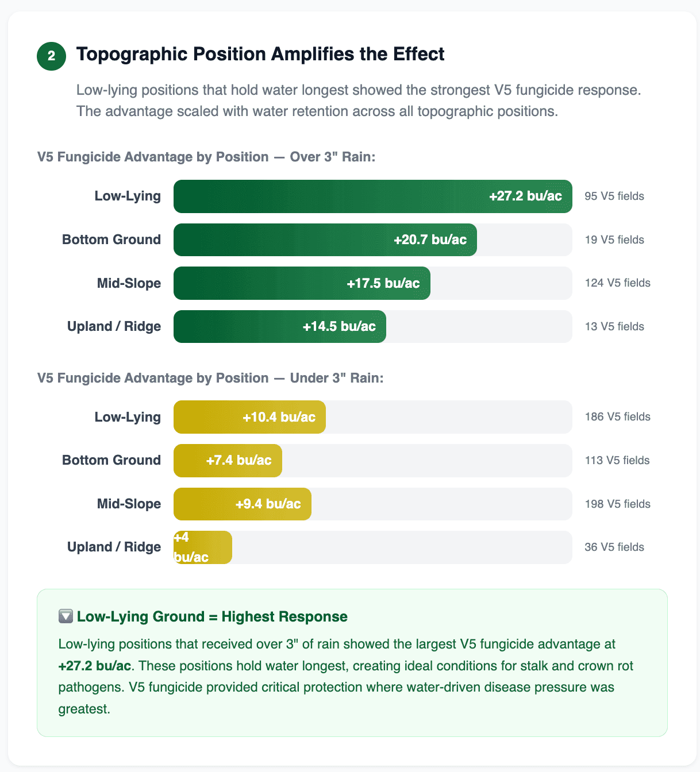Click the "198 V5 fields" count
The width and height of the screenshot is (700, 772).
pyautogui.click(x=617, y=504)
